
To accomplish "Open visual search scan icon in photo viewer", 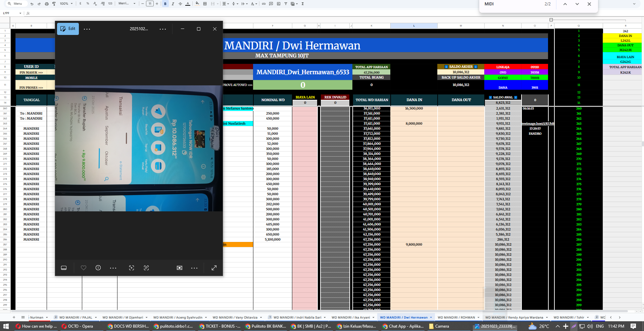I will click(x=132, y=268).
